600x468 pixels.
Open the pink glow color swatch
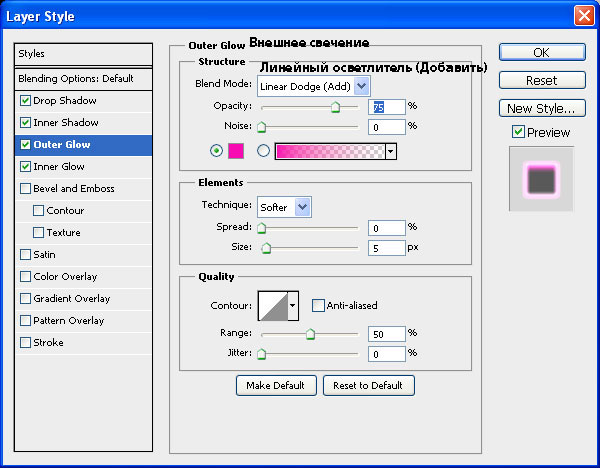pyautogui.click(x=236, y=151)
